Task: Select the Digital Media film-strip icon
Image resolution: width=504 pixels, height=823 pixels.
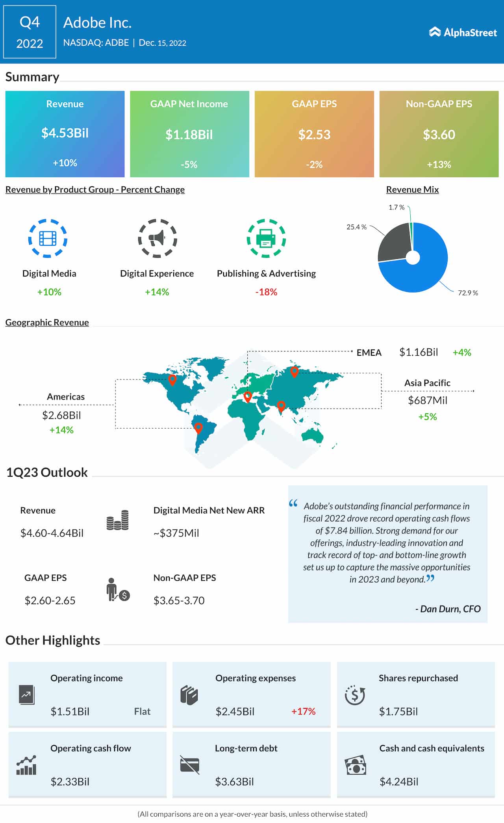Action: coord(48,238)
